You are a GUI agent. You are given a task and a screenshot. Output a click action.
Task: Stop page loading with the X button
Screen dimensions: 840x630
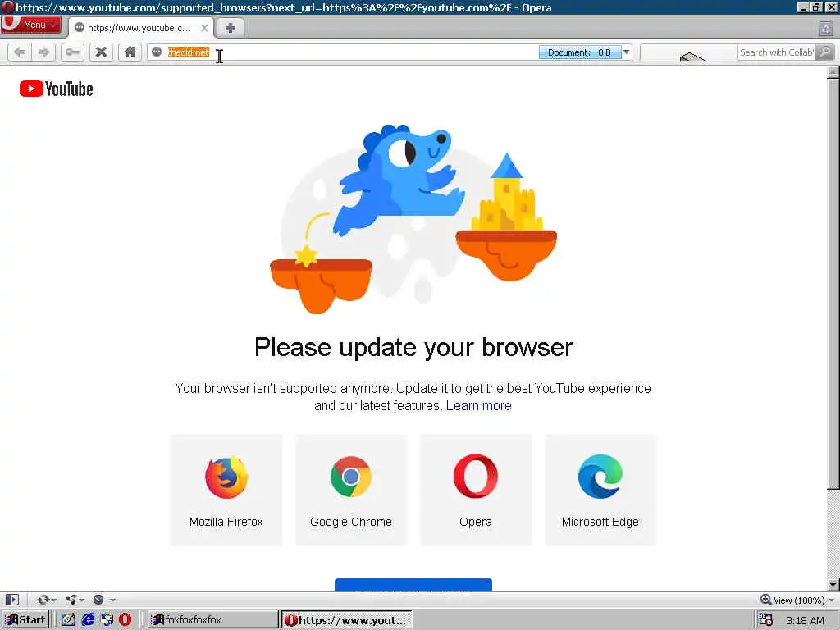[101, 52]
